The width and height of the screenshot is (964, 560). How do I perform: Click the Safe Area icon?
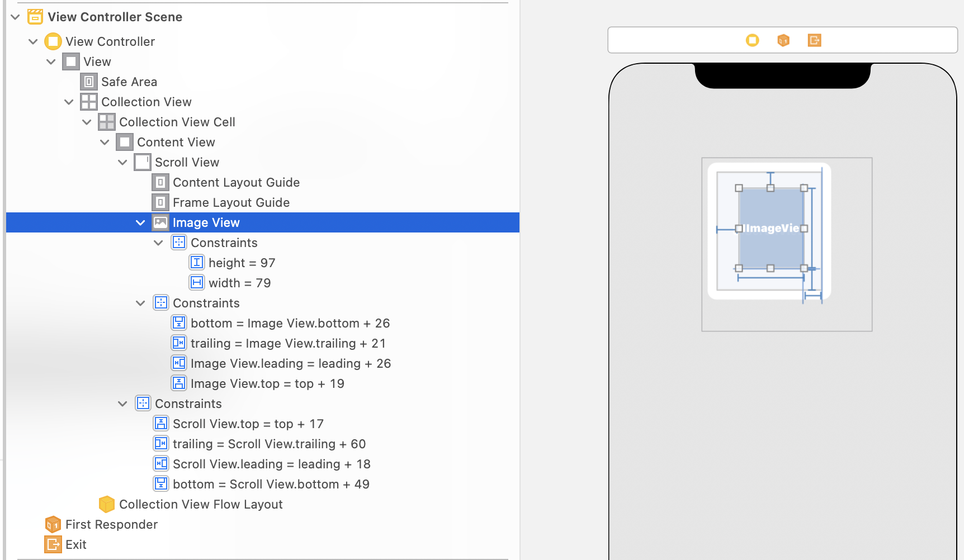click(89, 82)
